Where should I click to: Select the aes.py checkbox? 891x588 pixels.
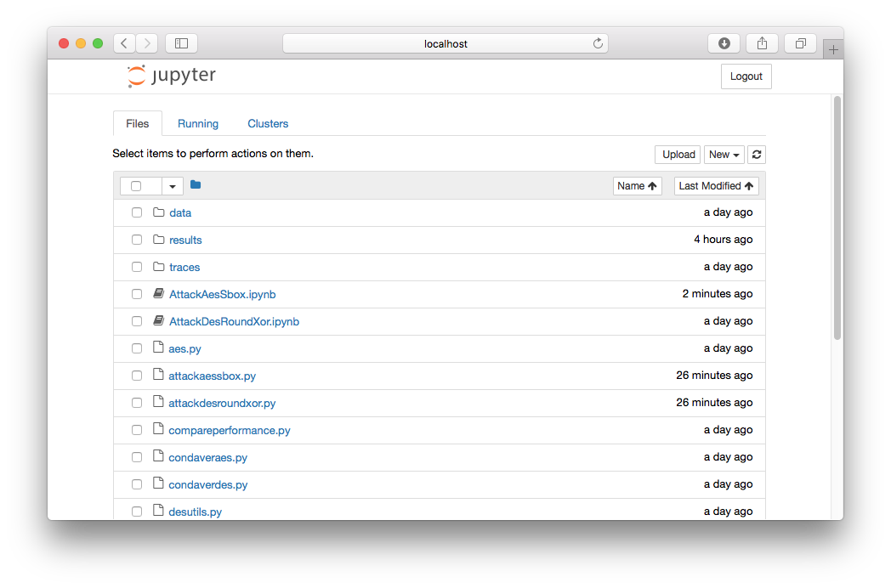coord(137,348)
